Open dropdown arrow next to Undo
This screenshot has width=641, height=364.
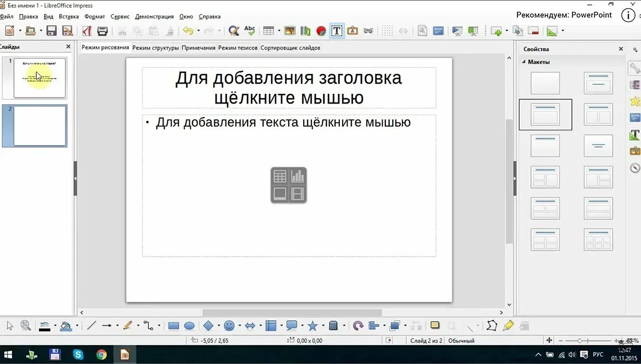coord(198,31)
